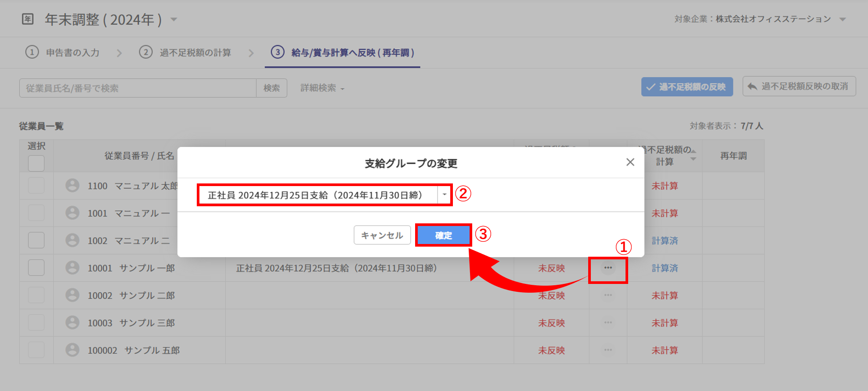The height and width of the screenshot is (391, 868).
Task: Click 支給グループ text in 10001 サンプル 一郎 row
Action: pos(336,268)
